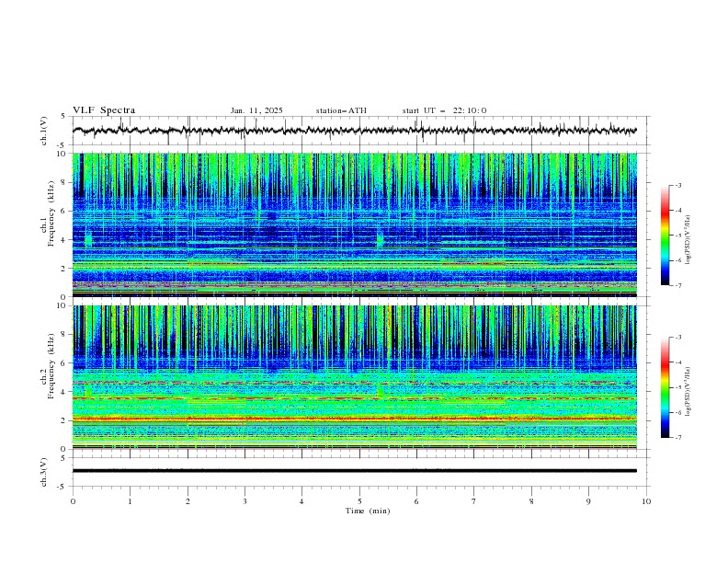Click the ch.2 spectrogram color scale bar
The width and height of the screenshot is (728, 563).
pos(665,387)
